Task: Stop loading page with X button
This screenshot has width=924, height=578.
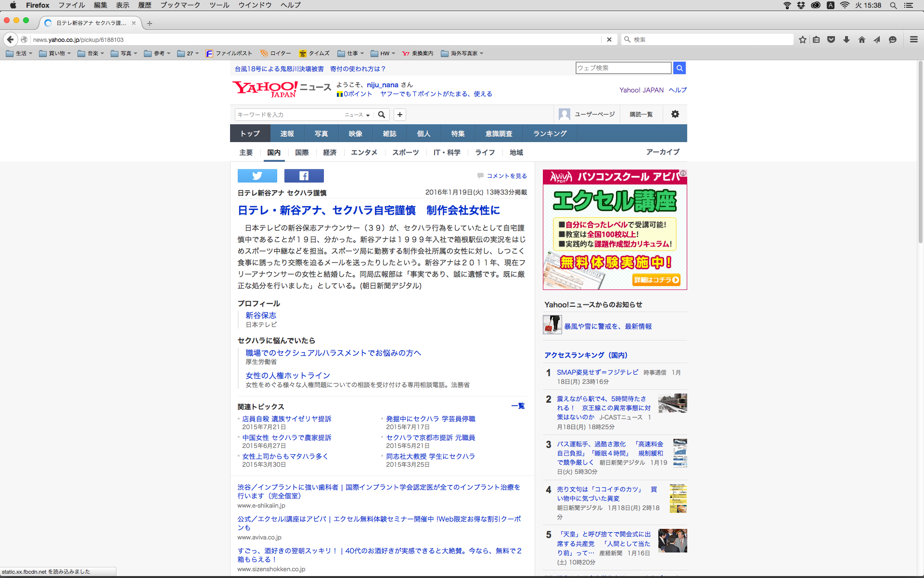Action: 609,39
